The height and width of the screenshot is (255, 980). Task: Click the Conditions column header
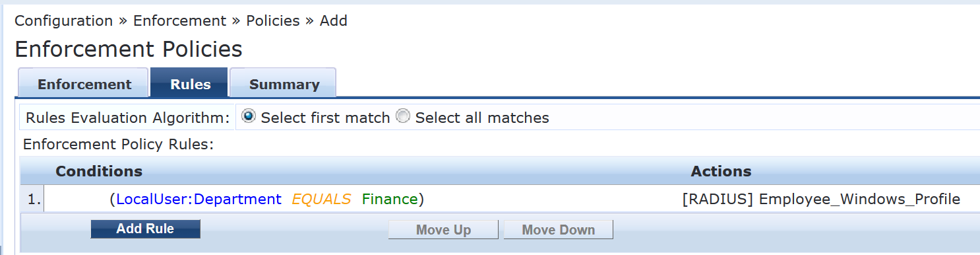99,171
